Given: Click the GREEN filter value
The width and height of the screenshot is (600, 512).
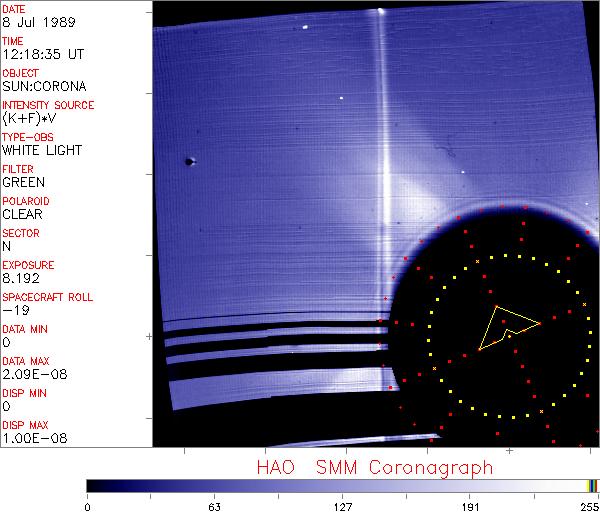Looking at the screenshot, I should click(23, 182).
